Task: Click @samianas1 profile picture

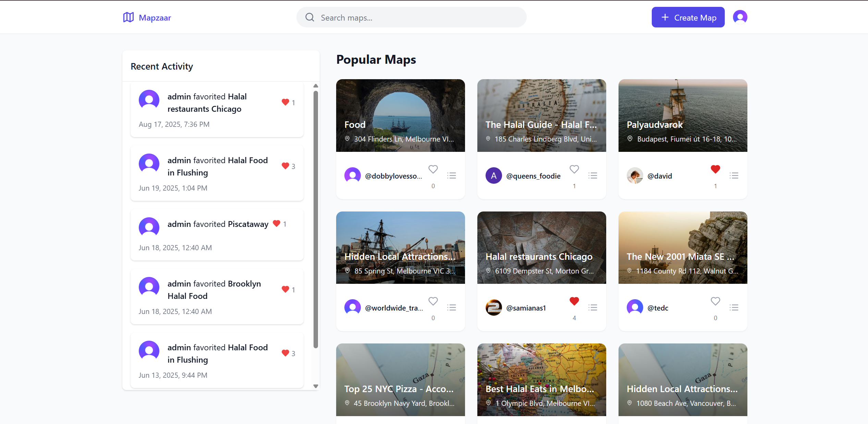Action: (x=494, y=307)
